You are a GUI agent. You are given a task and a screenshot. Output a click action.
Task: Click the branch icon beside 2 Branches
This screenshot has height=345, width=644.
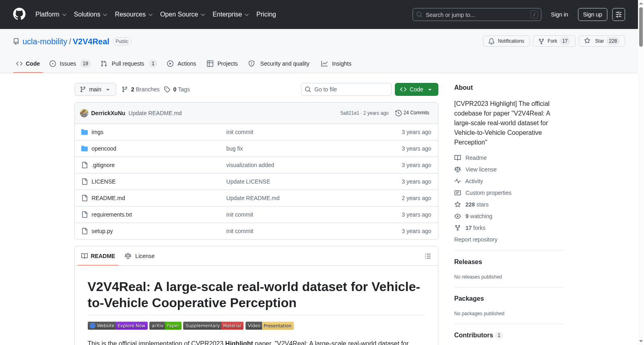pyautogui.click(x=125, y=89)
